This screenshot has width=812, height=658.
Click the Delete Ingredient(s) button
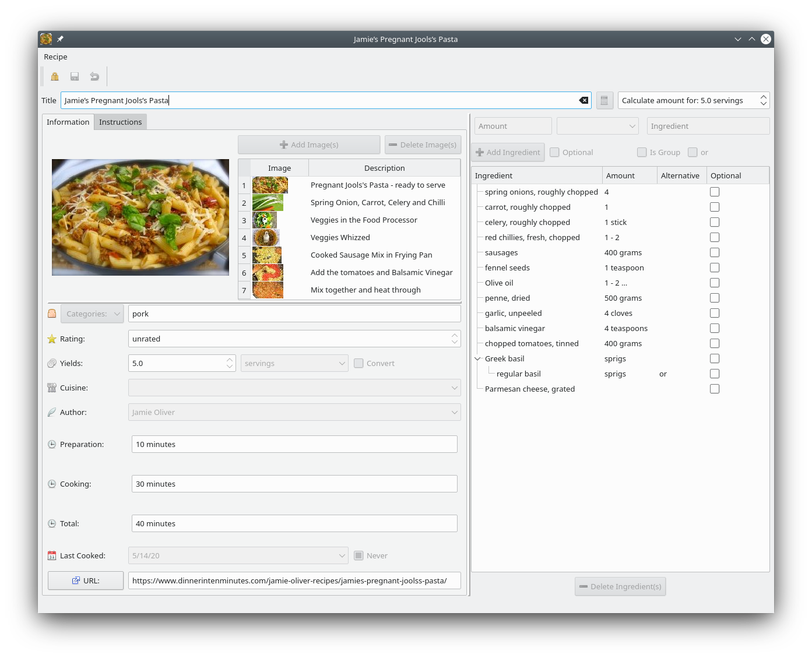620,586
